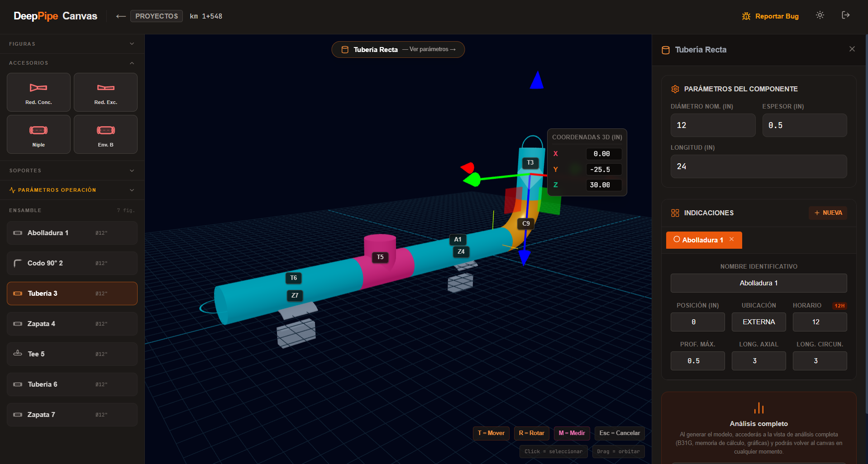Select the C9 elbow label
This screenshot has width=868, height=464.
point(526,223)
